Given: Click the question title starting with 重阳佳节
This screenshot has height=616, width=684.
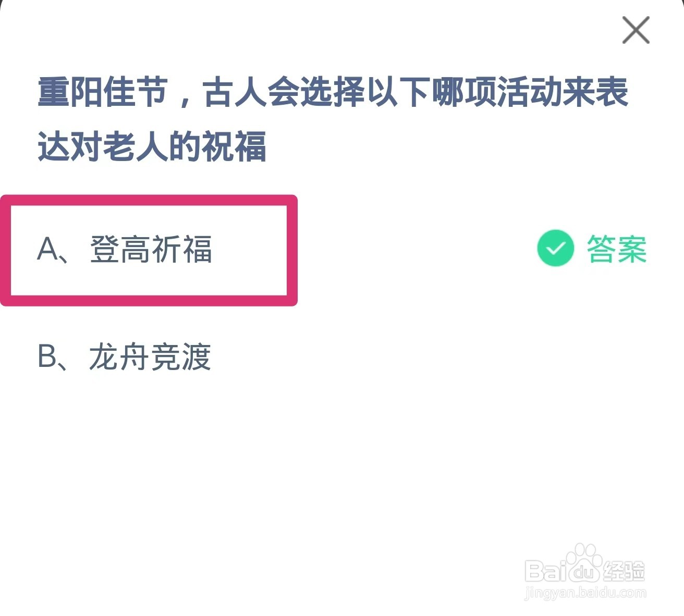Looking at the screenshot, I should pos(333,119).
